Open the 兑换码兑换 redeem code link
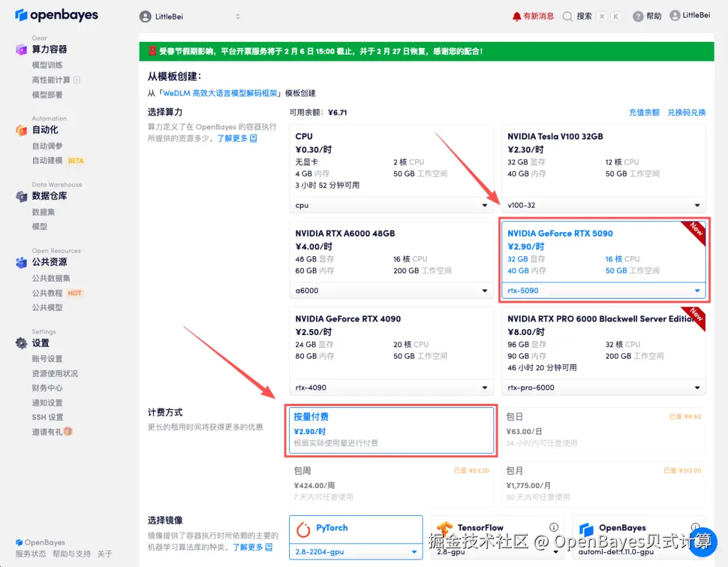Viewport: 728px width, 567px height. point(686,113)
